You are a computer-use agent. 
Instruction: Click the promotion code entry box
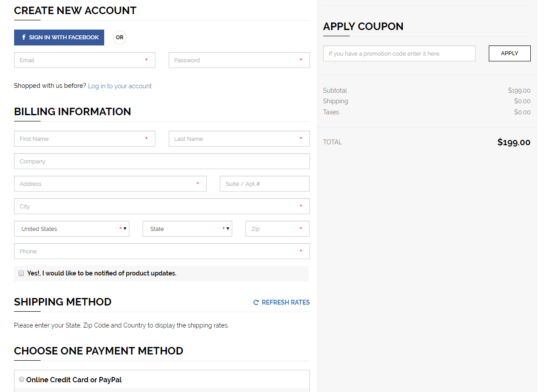tap(399, 53)
